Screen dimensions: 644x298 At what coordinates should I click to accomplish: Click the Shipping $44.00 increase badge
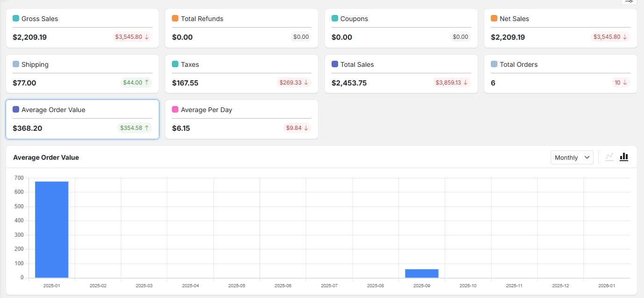[136, 83]
